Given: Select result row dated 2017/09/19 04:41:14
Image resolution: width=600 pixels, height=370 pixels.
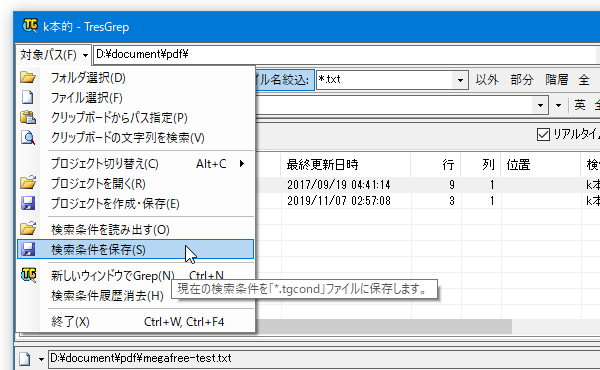Looking at the screenshot, I should coord(427,185).
